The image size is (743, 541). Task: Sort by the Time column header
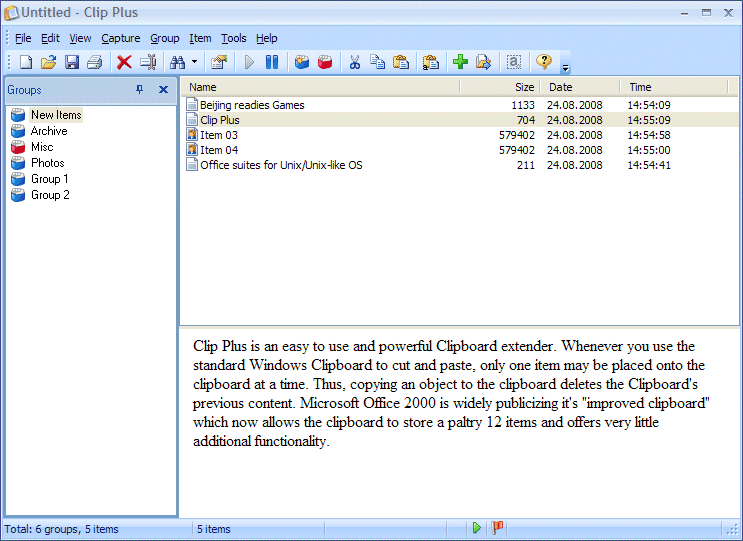pos(674,87)
